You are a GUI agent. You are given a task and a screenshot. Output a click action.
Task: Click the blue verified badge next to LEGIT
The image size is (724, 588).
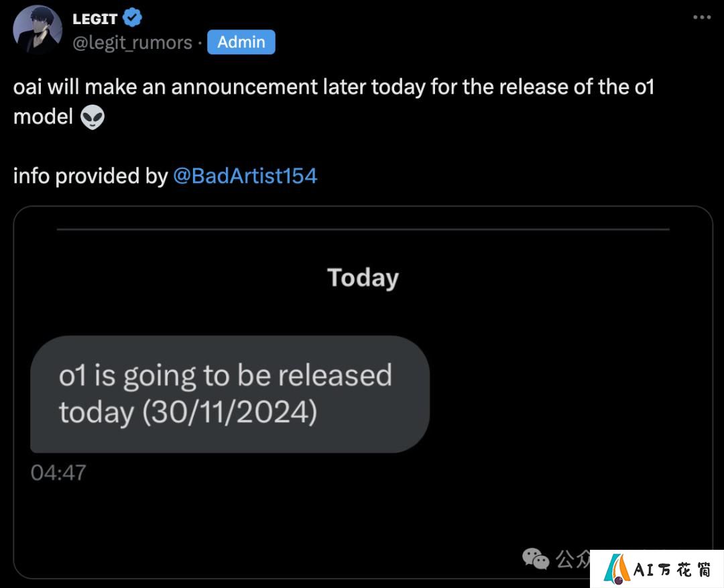133,18
